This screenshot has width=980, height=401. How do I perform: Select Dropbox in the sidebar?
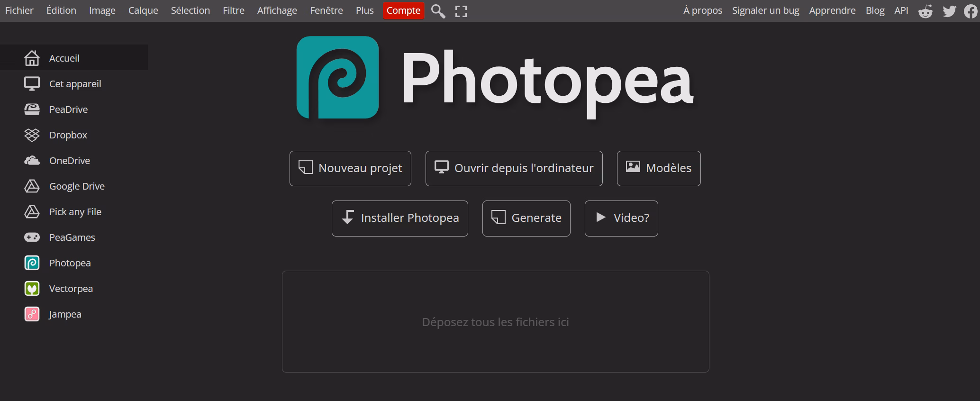74,135
